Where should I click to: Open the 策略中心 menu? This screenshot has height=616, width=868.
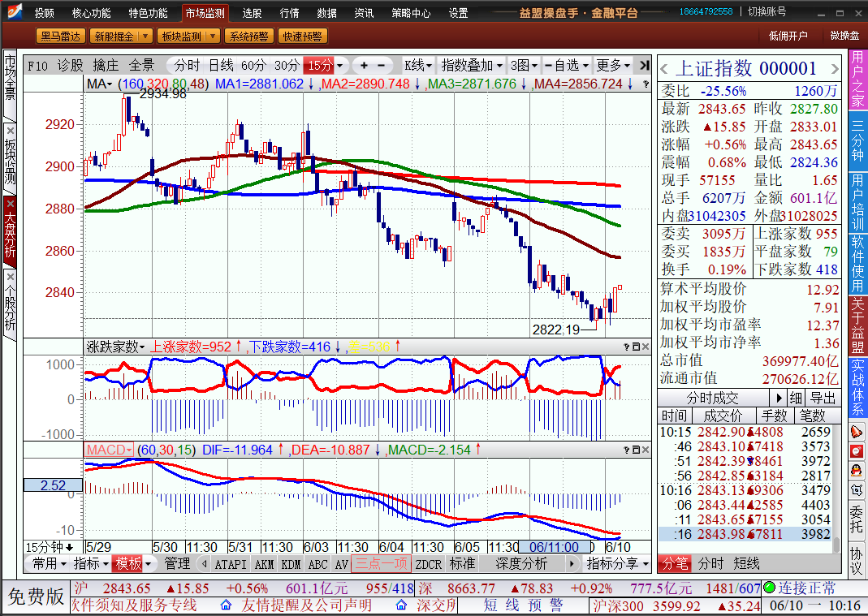411,13
